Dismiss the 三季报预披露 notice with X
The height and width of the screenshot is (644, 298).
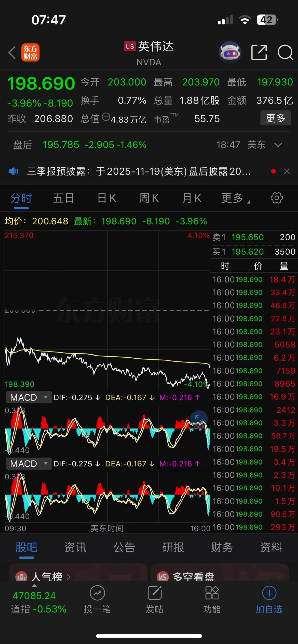[287, 171]
